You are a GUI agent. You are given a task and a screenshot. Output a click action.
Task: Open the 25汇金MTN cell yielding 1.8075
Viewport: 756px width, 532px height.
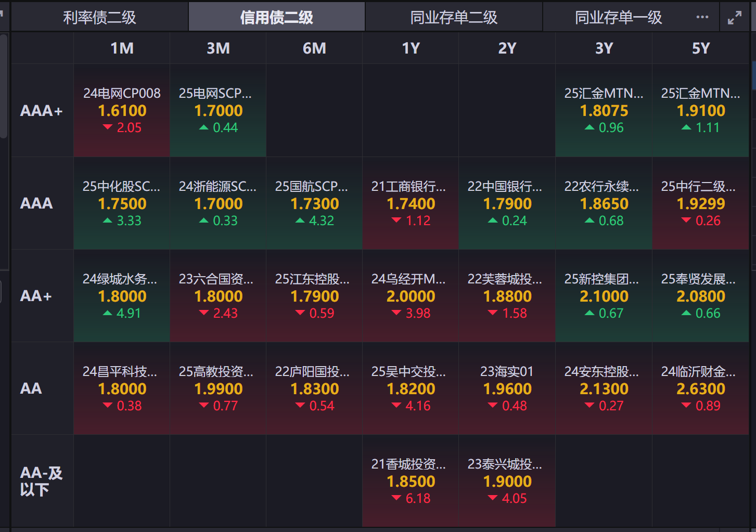(604, 110)
